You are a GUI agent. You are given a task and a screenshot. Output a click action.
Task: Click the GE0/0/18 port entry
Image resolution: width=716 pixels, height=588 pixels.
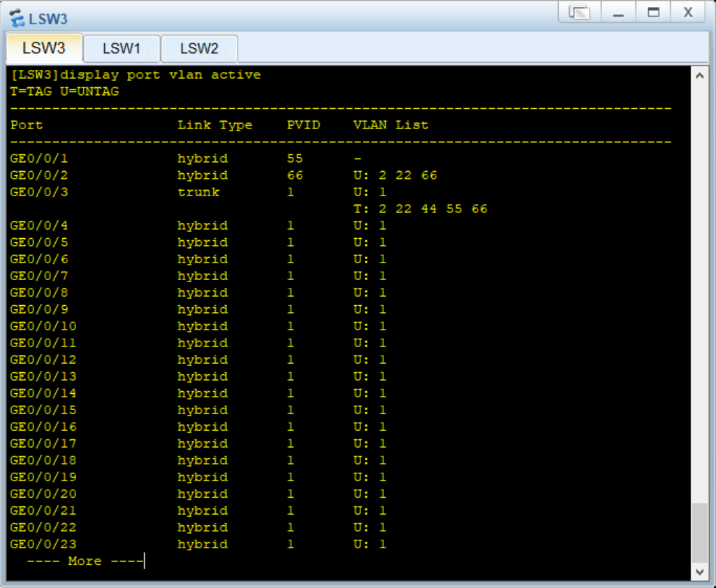pyautogui.click(x=43, y=461)
